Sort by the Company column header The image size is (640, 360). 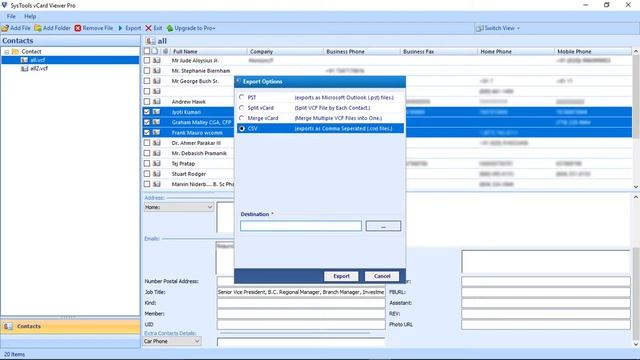point(285,51)
